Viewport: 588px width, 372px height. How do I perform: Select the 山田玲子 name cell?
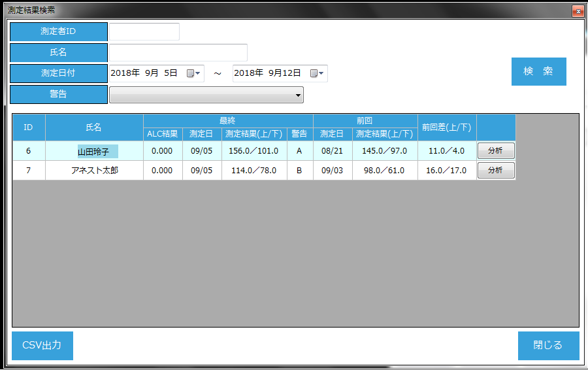(x=94, y=152)
